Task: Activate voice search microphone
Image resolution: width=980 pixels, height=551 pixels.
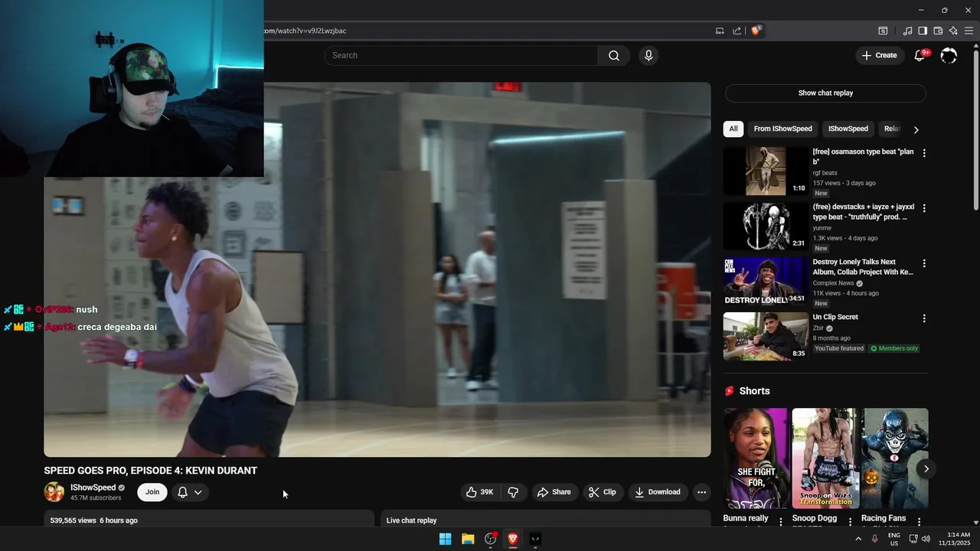Action: (x=648, y=55)
